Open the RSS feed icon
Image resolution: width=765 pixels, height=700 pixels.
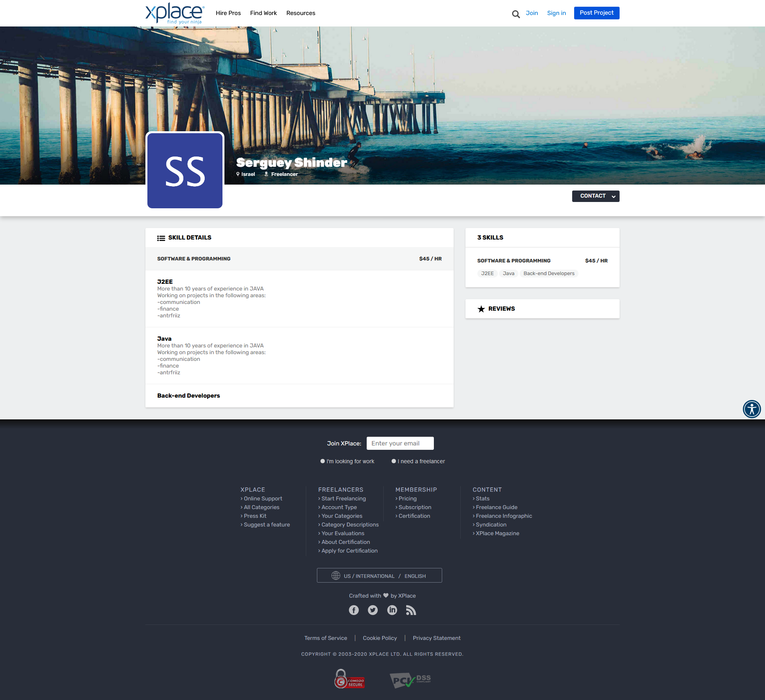[x=411, y=610]
